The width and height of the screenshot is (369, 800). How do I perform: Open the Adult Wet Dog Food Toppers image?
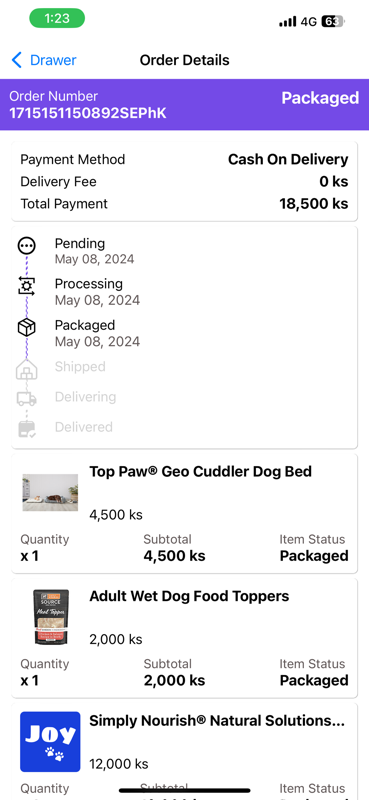coord(51,617)
